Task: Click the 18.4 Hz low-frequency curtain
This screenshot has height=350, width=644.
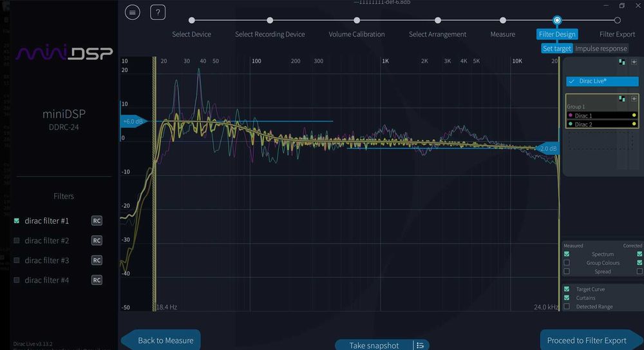Action: pyautogui.click(x=155, y=184)
